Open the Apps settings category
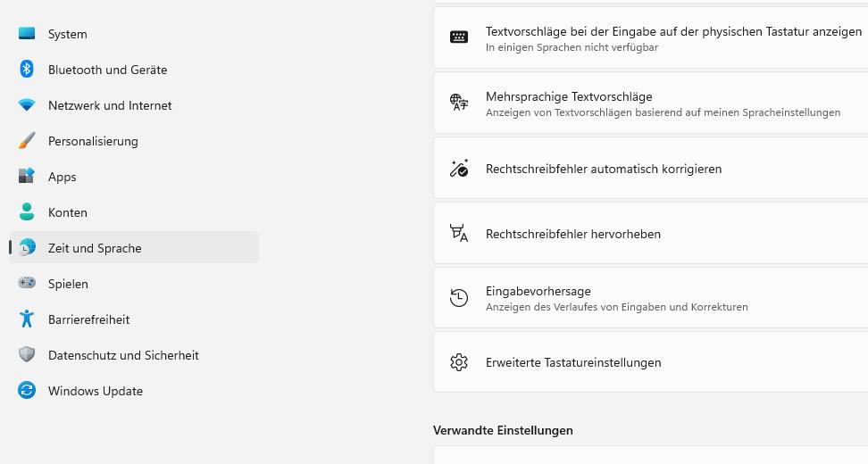The image size is (868, 464). pos(62,177)
